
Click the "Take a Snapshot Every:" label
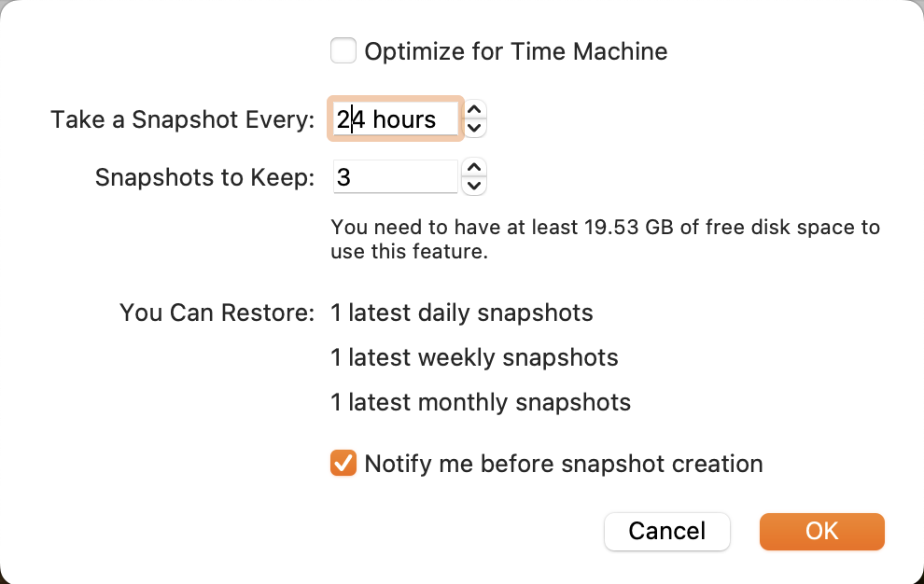click(183, 120)
